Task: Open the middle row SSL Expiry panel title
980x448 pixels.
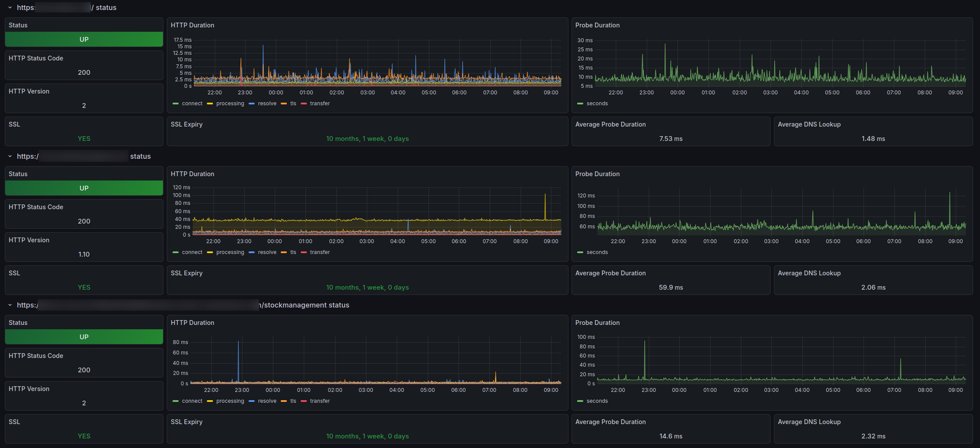Action: tap(186, 273)
